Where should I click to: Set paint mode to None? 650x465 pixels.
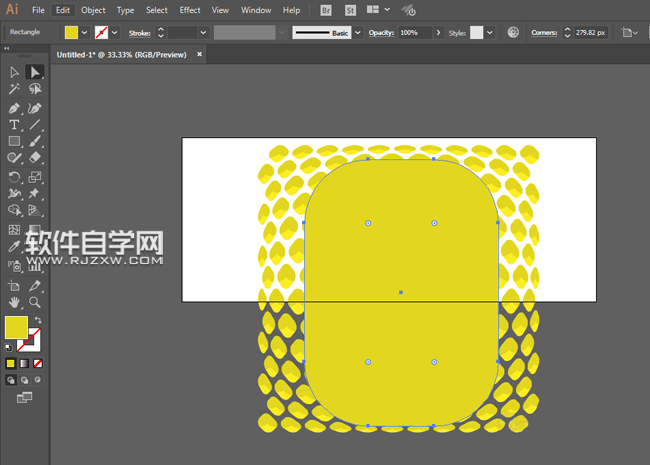click(x=38, y=363)
